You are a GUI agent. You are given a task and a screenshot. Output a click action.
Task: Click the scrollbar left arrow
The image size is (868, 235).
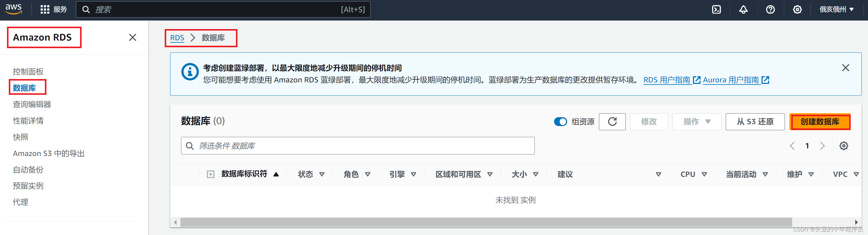click(x=175, y=222)
